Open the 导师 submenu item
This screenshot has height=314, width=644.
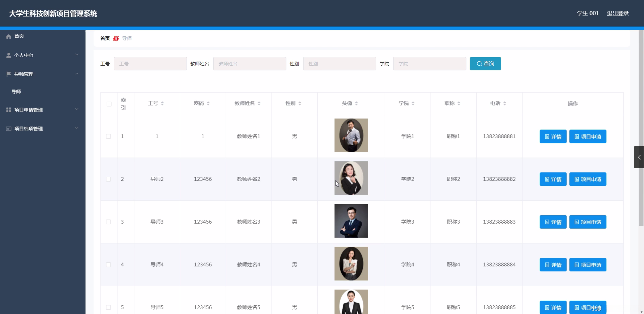coord(16,92)
